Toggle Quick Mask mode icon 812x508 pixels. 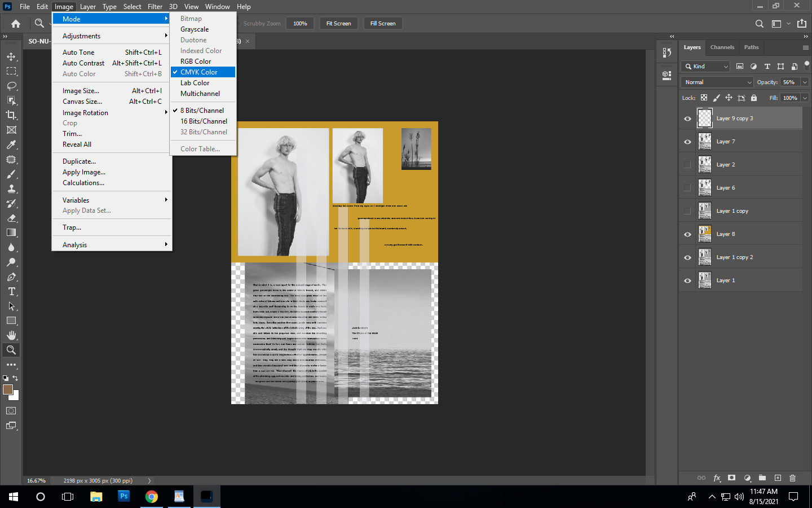point(11,411)
